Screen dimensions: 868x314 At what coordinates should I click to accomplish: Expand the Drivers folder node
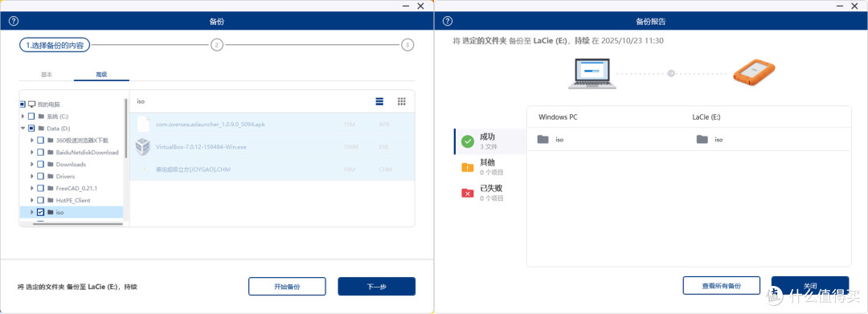[x=31, y=177]
